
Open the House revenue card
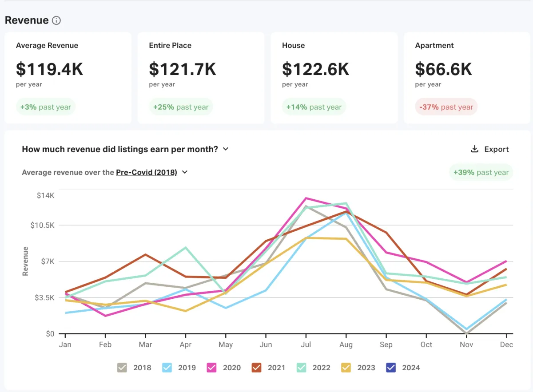tap(334, 78)
